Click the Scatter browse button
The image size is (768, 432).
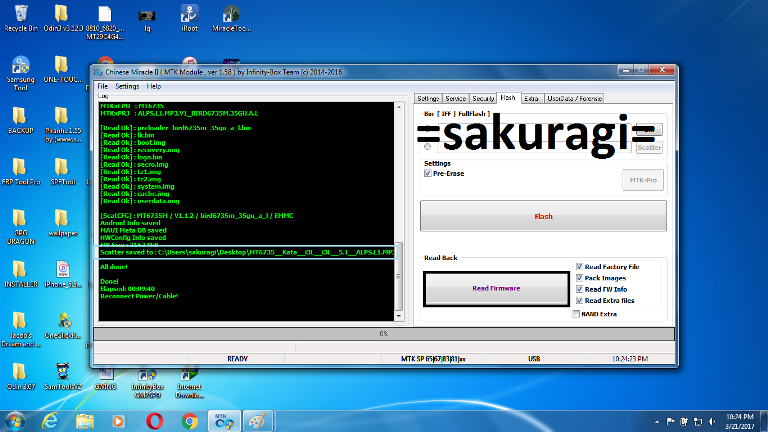coord(649,147)
